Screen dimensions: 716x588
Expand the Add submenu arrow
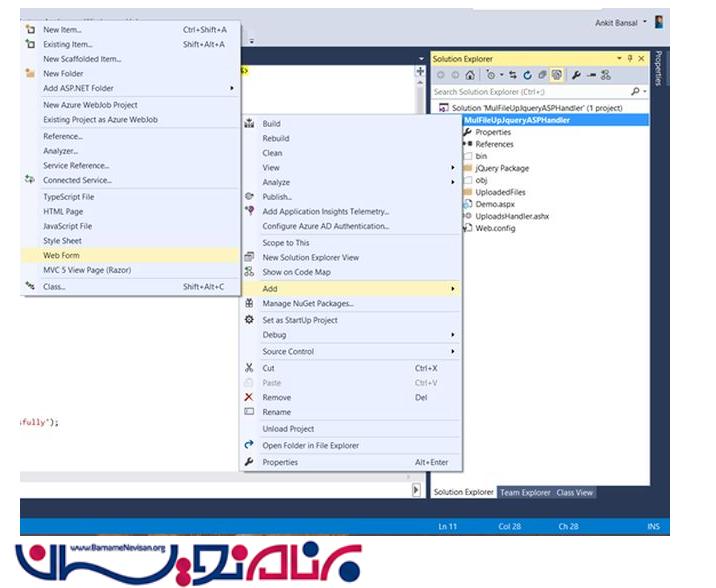click(453, 289)
